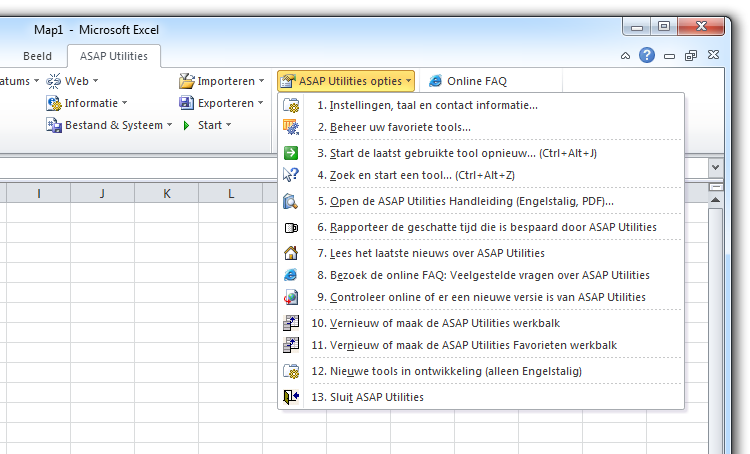The image size is (750, 454).
Task: Choose Instellingen, taal en contact informatie
Action: 481,105
